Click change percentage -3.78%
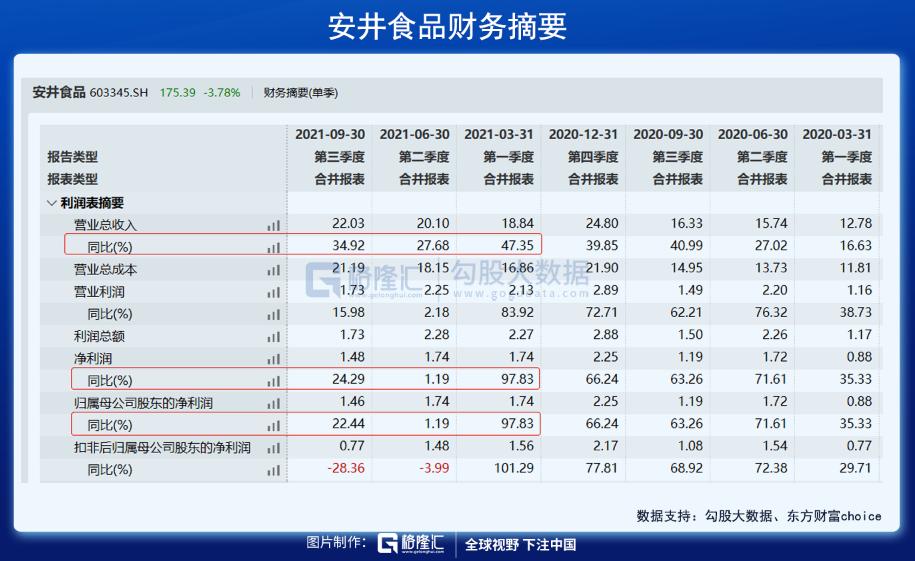This screenshot has height=561, width=915. pyautogui.click(x=222, y=92)
